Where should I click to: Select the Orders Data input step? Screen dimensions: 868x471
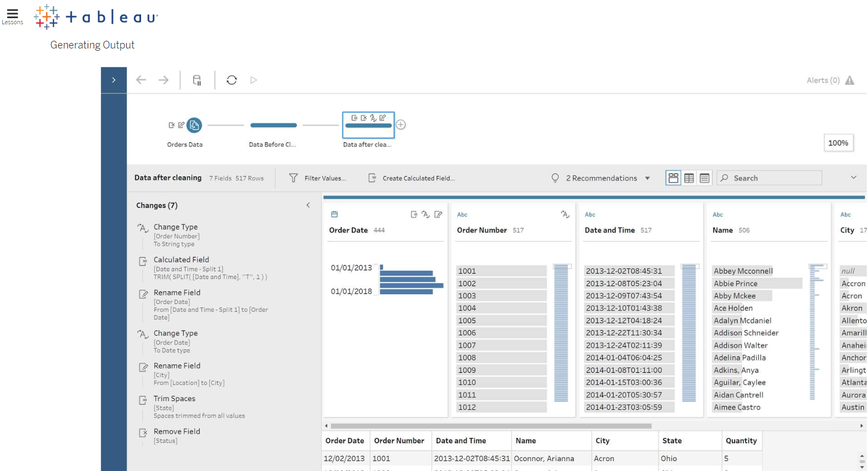pos(194,125)
